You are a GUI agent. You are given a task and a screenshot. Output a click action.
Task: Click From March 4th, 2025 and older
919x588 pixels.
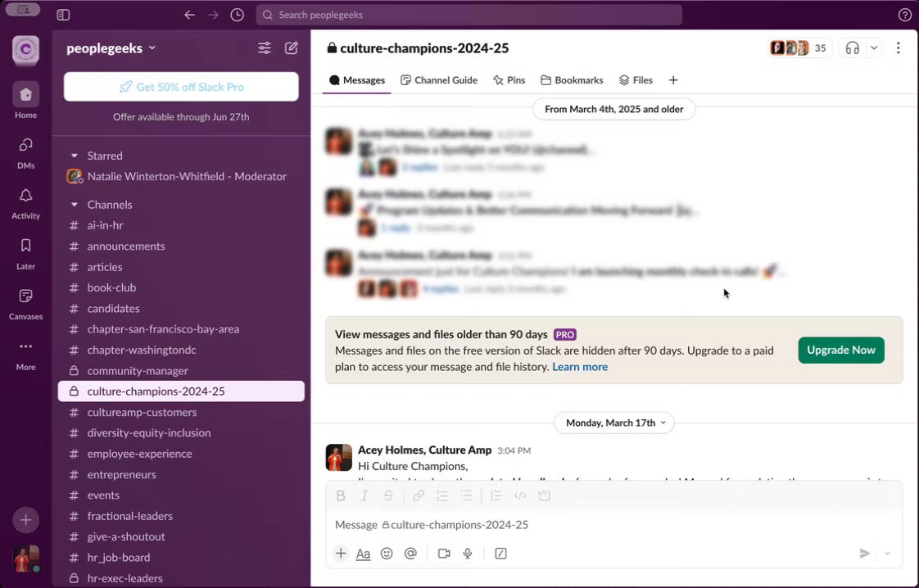tap(613, 109)
